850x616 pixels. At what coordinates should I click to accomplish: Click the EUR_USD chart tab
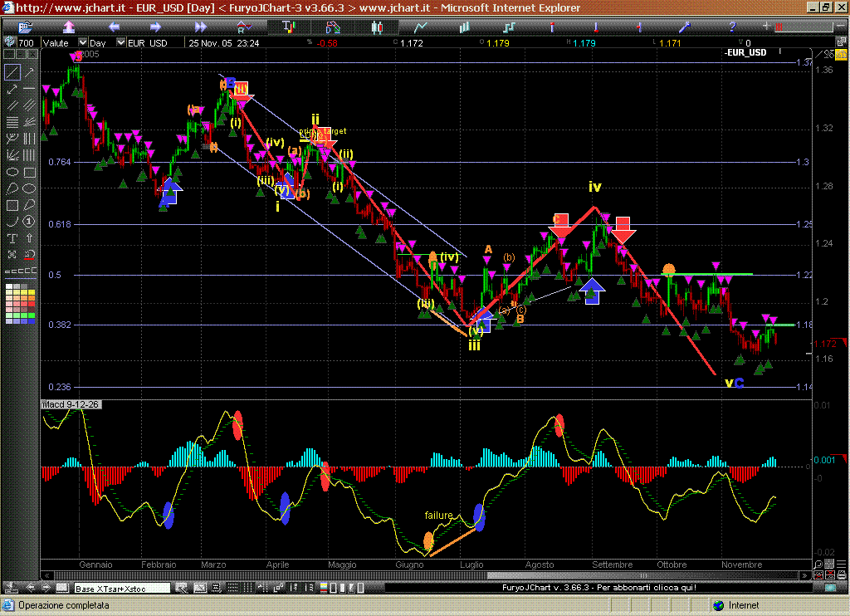click(x=745, y=52)
